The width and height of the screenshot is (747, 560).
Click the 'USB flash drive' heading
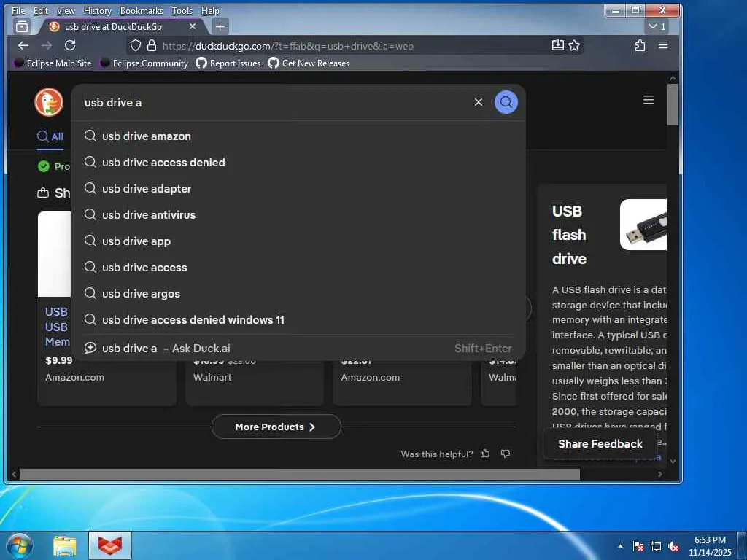coord(569,235)
